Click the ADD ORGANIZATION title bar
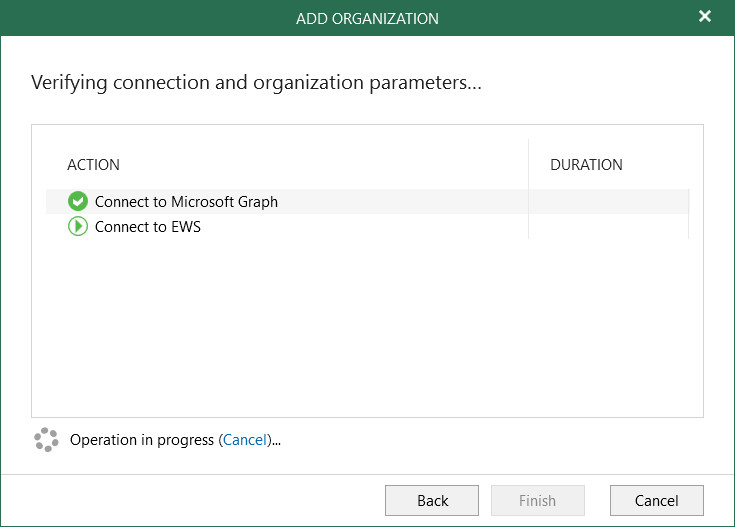Screen dimensions: 735x527 pyautogui.click(x=367, y=18)
